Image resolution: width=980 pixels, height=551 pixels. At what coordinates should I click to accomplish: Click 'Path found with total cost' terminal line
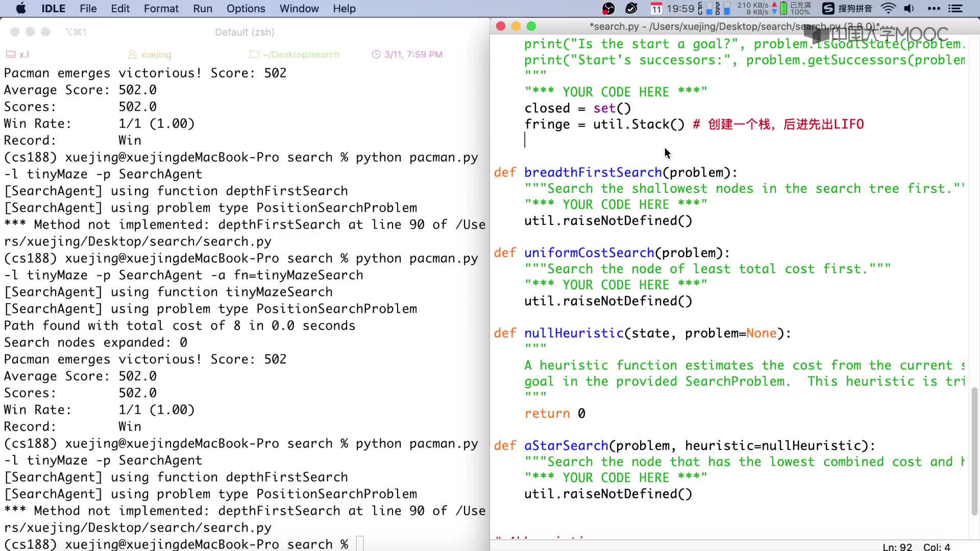[180, 325]
